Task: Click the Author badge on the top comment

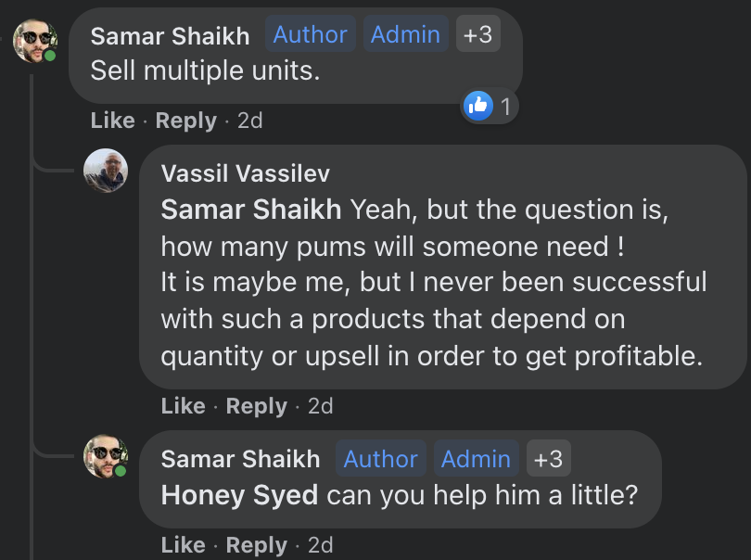Action: point(310,35)
